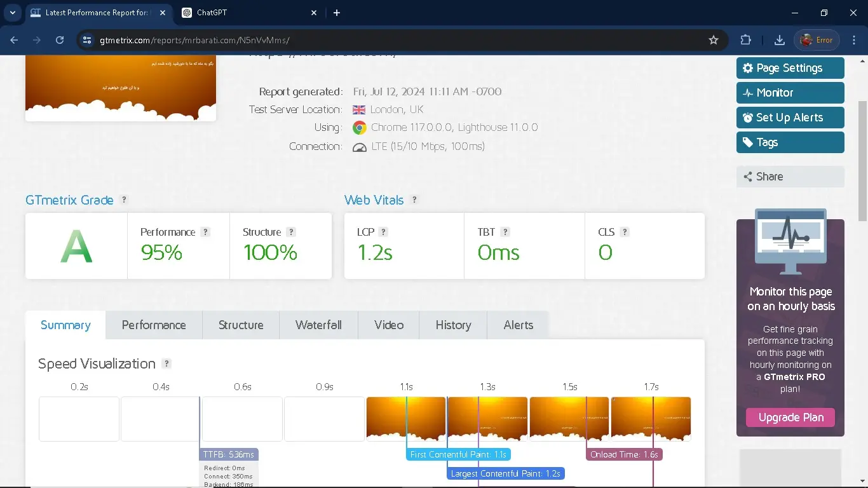Click the site screenshot thumbnail

click(121, 88)
